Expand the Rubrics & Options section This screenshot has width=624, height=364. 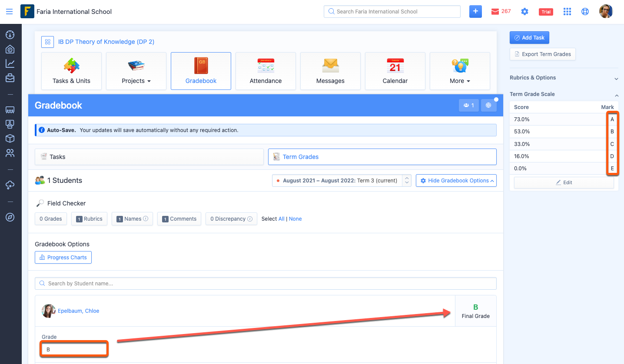pyautogui.click(x=564, y=78)
